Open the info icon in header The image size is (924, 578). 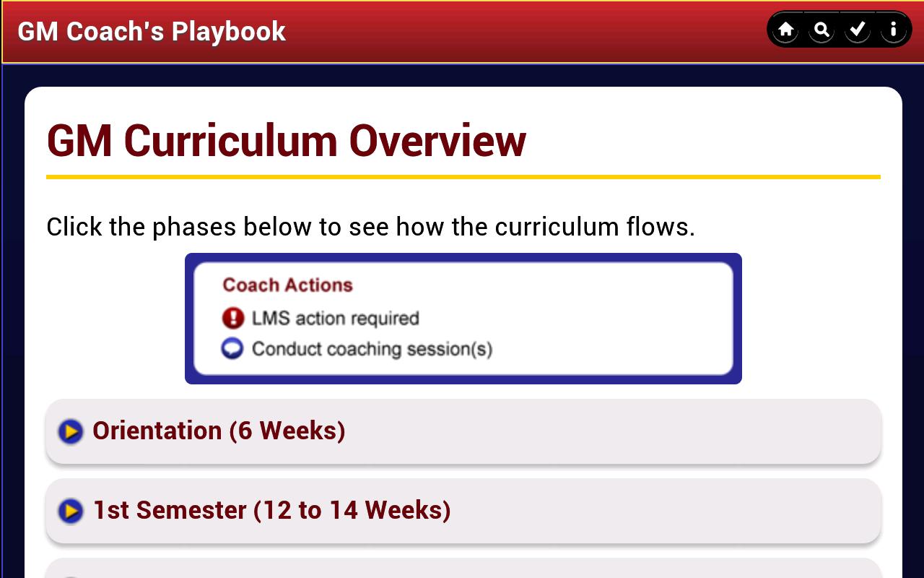893,30
